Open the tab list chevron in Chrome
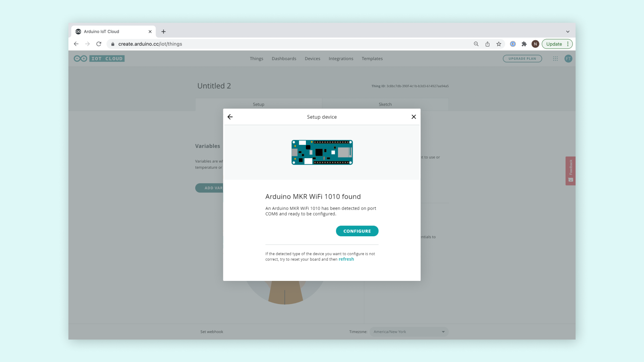Screen dimensions: 644x362 point(568,32)
